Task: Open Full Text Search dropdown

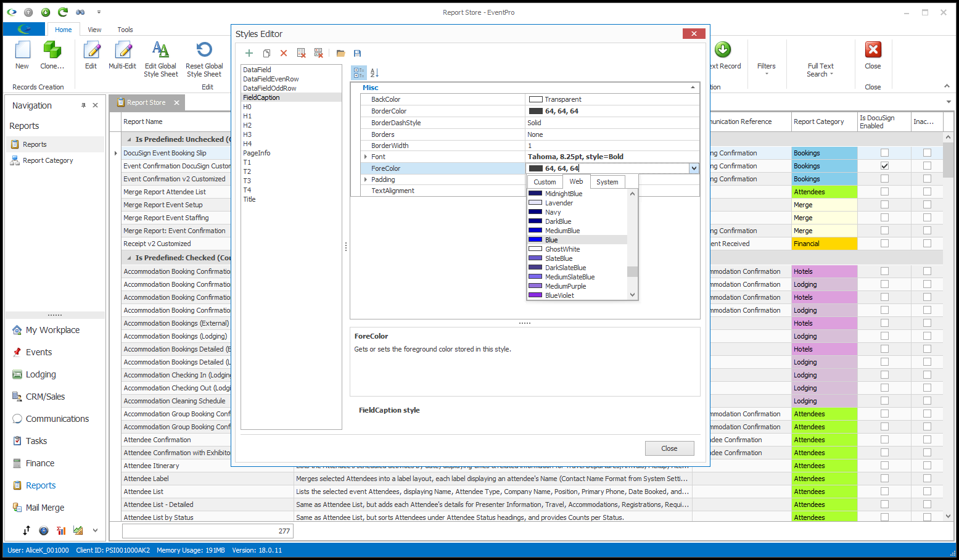Action: [x=820, y=70]
